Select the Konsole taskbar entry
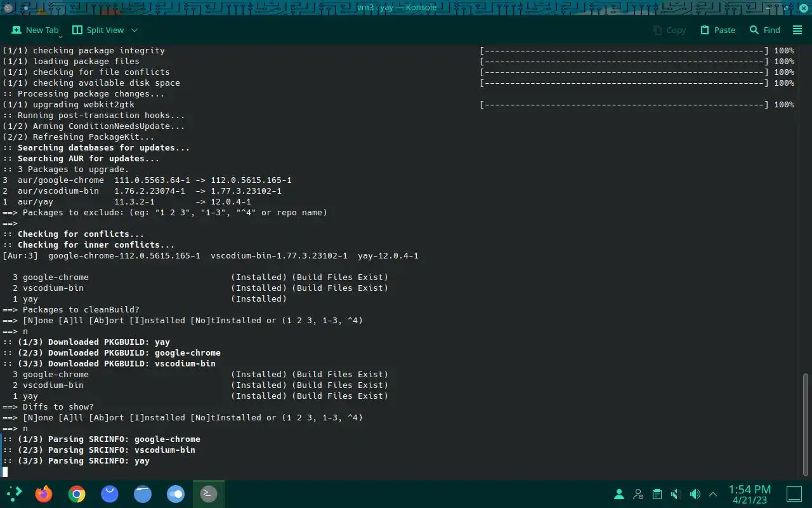 coord(208,493)
